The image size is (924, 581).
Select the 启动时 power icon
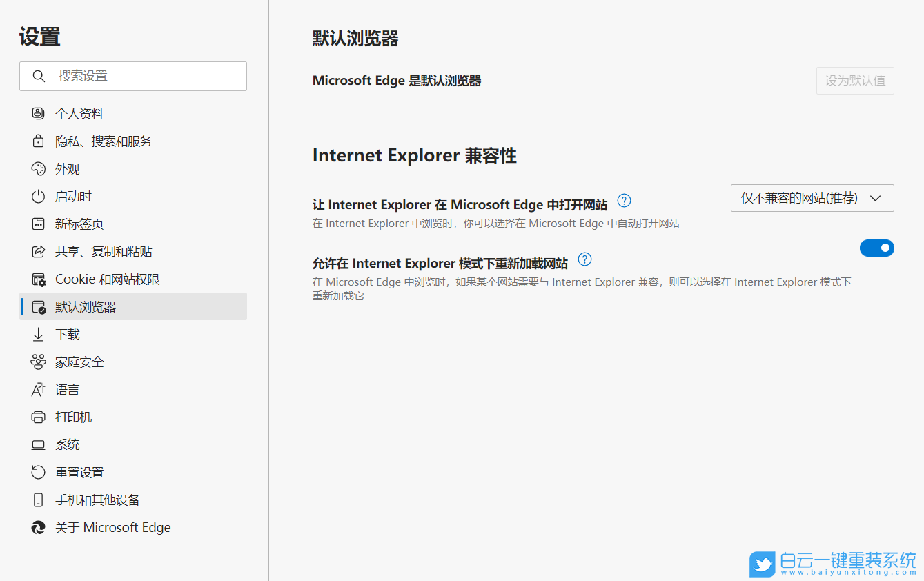38,196
